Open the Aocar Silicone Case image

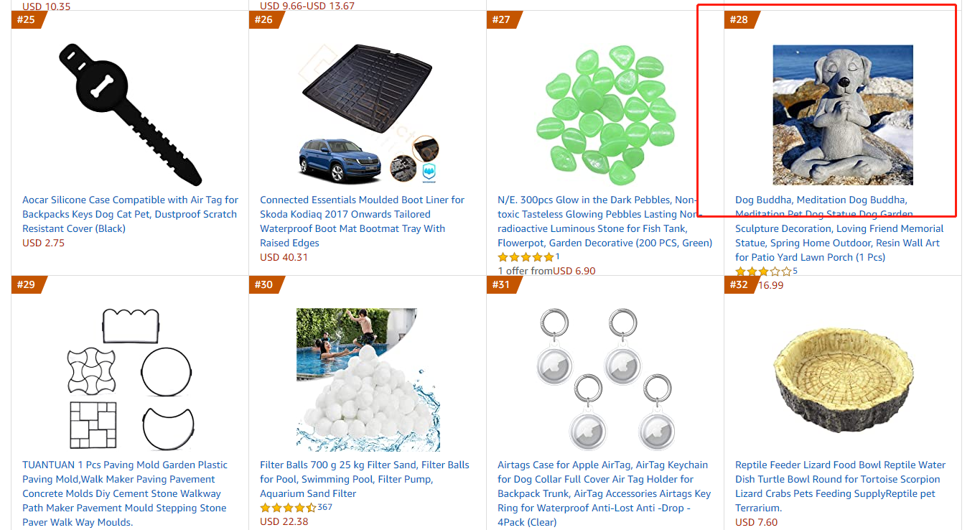(130, 115)
